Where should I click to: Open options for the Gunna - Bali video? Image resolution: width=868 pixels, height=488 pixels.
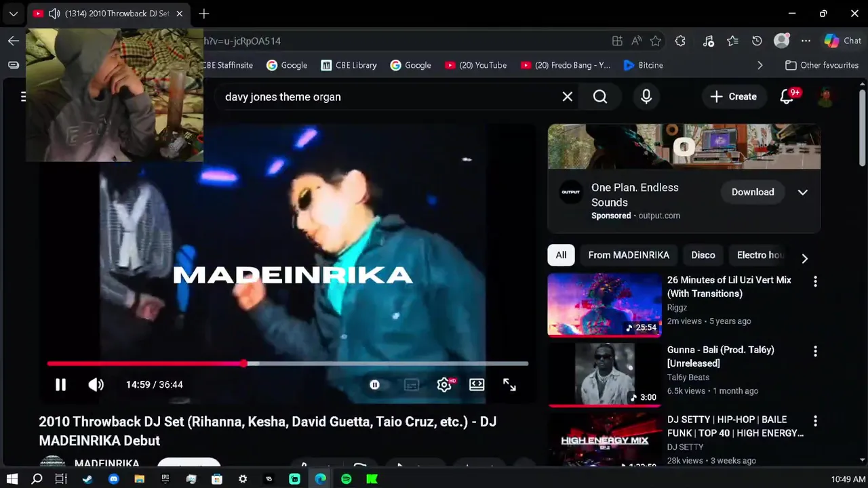tap(815, 351)
